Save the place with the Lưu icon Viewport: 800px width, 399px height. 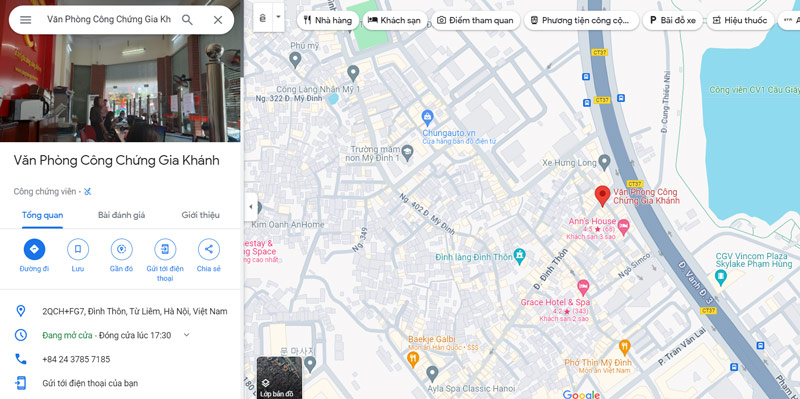pos(78,249)
